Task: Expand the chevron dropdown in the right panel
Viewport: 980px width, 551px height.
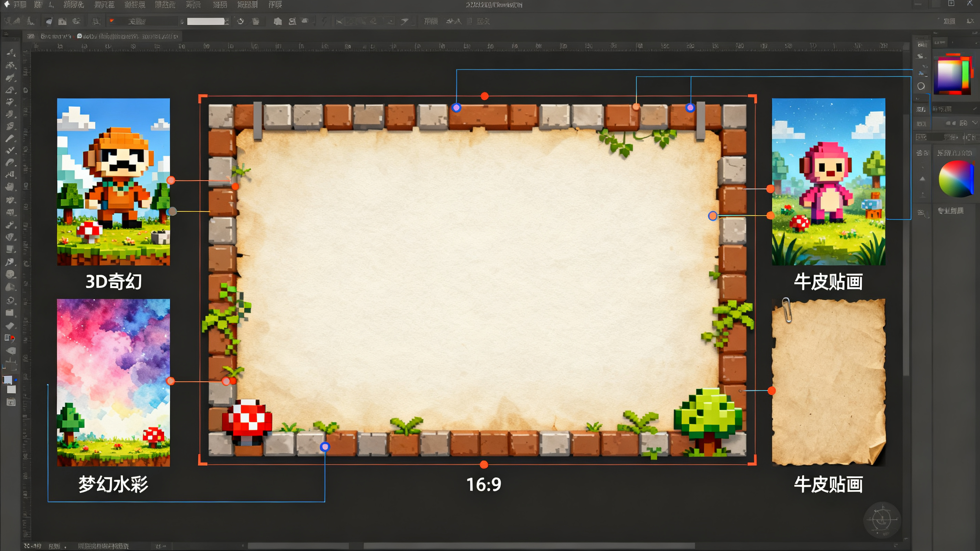Action: (975, 123)
